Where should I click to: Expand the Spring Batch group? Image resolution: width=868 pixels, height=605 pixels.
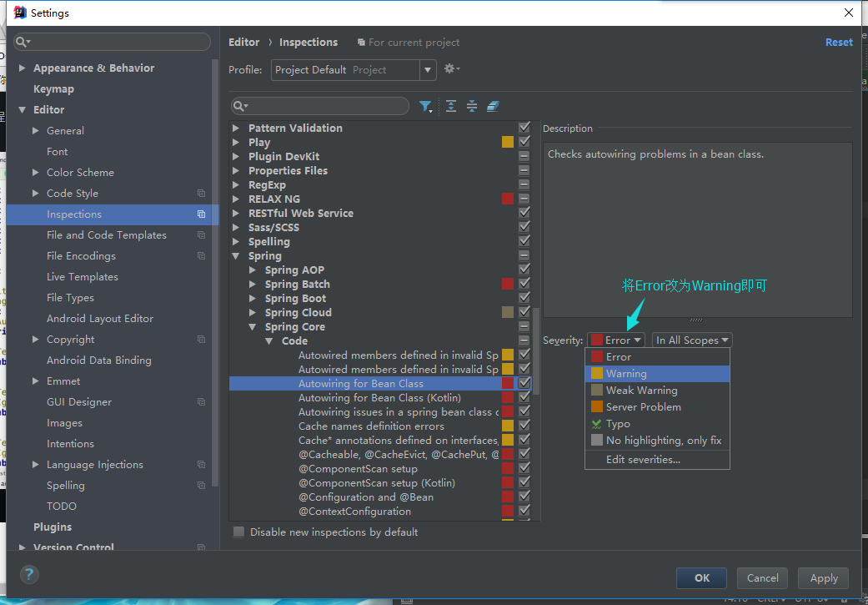[253, 285]
